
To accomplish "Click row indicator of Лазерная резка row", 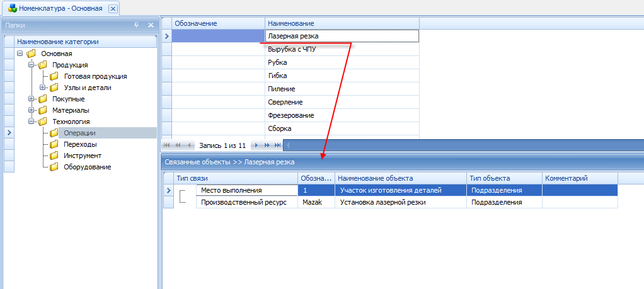I will pos(166,36).
